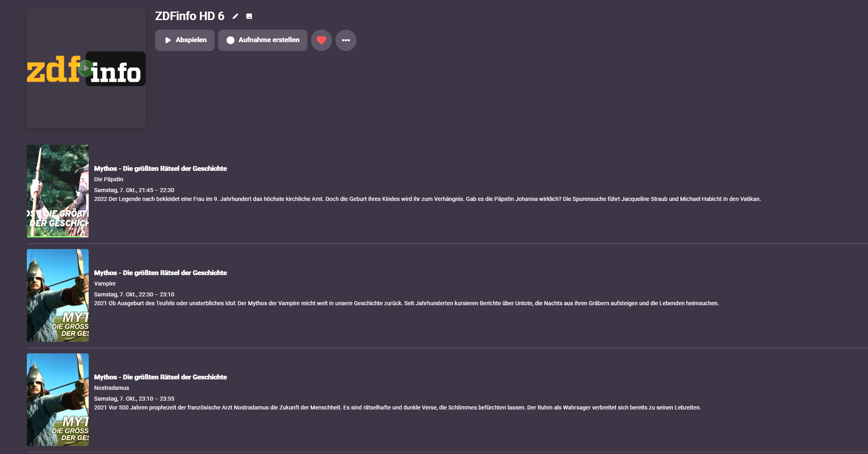Start playback with the Abspielen button

click(x=185, y=40)
